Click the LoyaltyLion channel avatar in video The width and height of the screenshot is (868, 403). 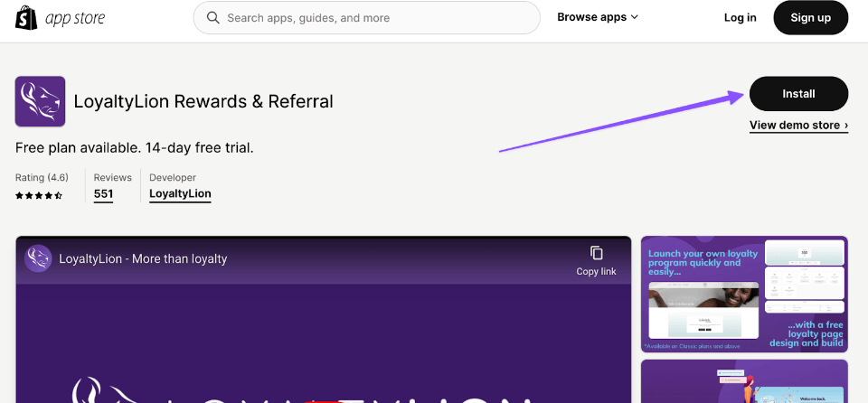click(38, 258)
